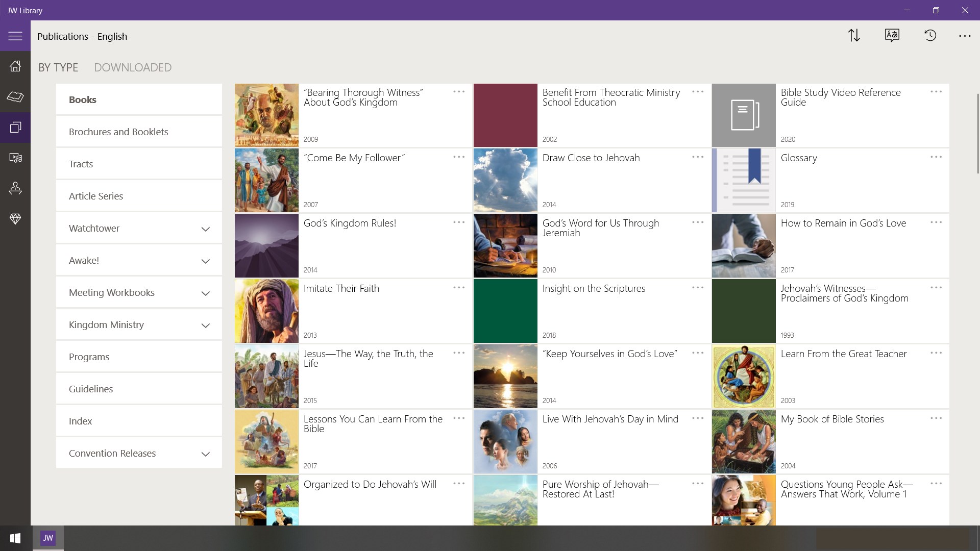Expand the Awake! category

[x=205, y=261]
